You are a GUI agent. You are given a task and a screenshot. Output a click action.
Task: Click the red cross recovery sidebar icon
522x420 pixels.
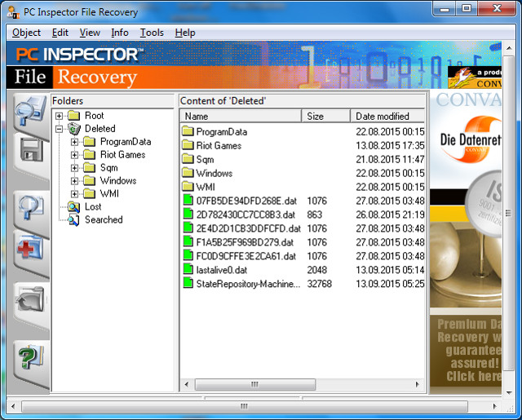pos(31,248)
